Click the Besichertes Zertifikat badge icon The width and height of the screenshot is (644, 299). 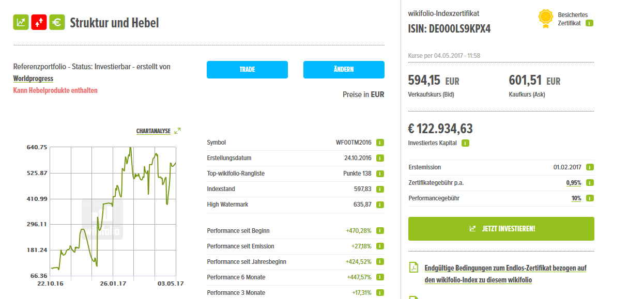click(x=545, y=17)
